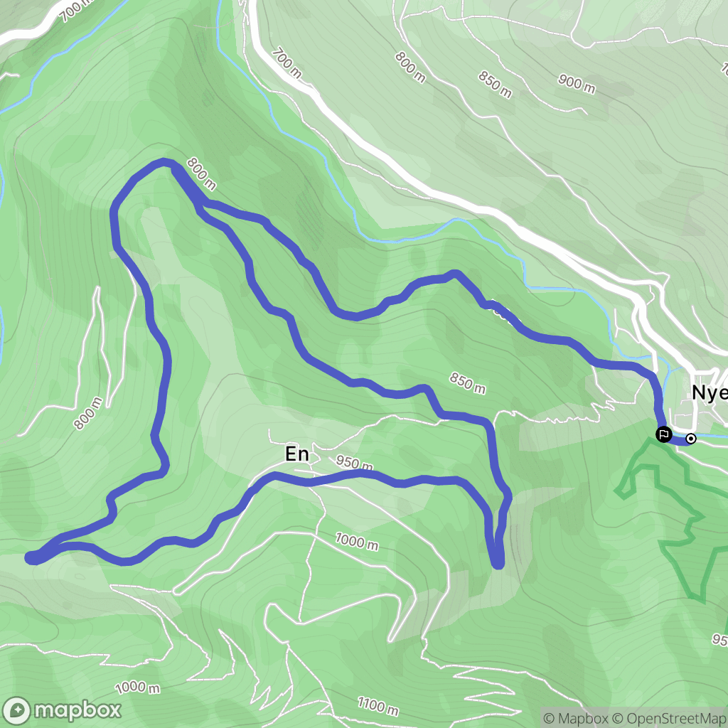728x728 pixels.
Task: Click the 900 m contour label
Action: click(577, 84)
